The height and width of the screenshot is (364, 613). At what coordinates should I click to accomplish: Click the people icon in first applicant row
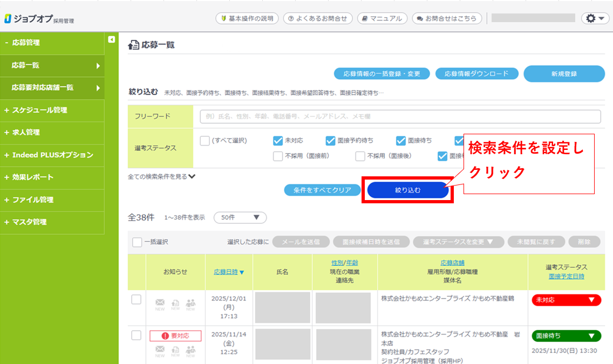tap(190, 303)
